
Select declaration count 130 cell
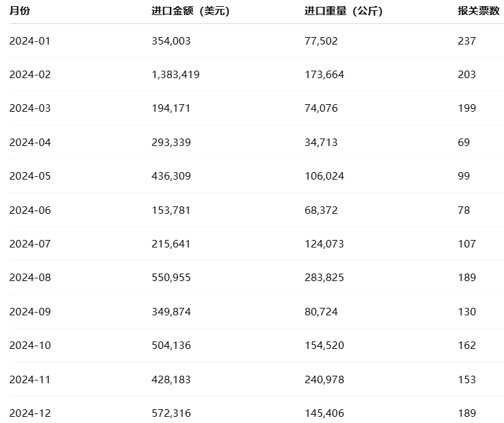pyautogui.click(x=467, y=312)
